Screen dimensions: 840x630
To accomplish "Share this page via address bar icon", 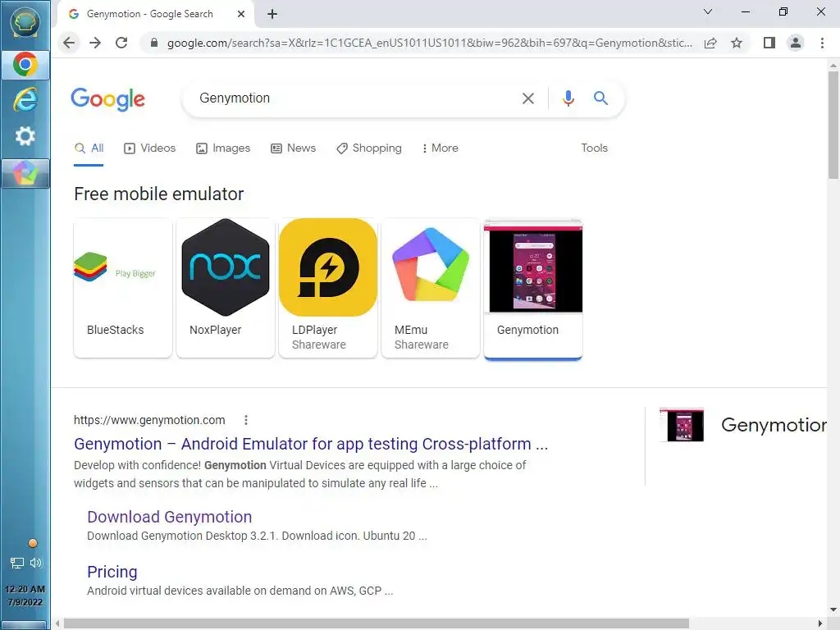I will pyautogui.click(x=710, y=43).
